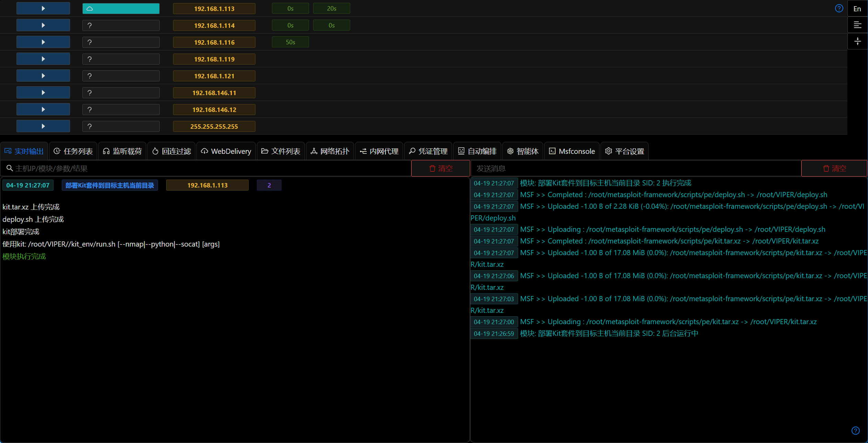Click the 50s session tag for 192.168.1.116
The height and width of the screenshot is (443, 868).
click(290, 42)
